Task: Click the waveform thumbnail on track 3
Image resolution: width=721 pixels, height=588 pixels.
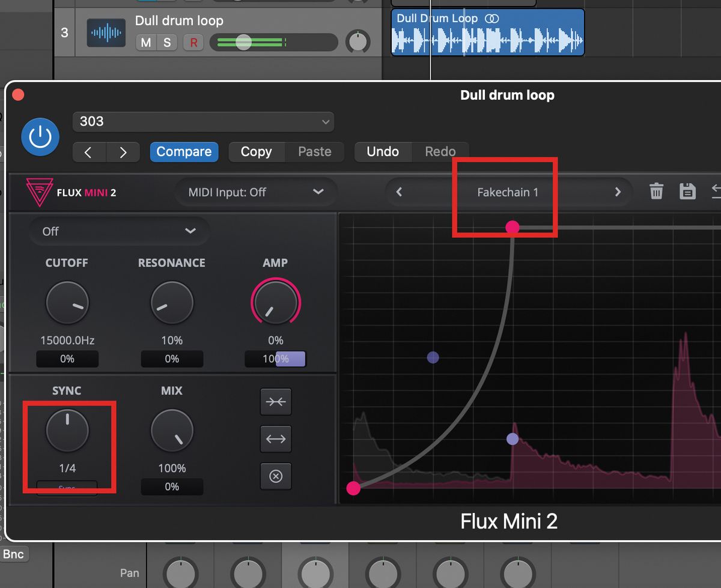Action: [106, 32]
